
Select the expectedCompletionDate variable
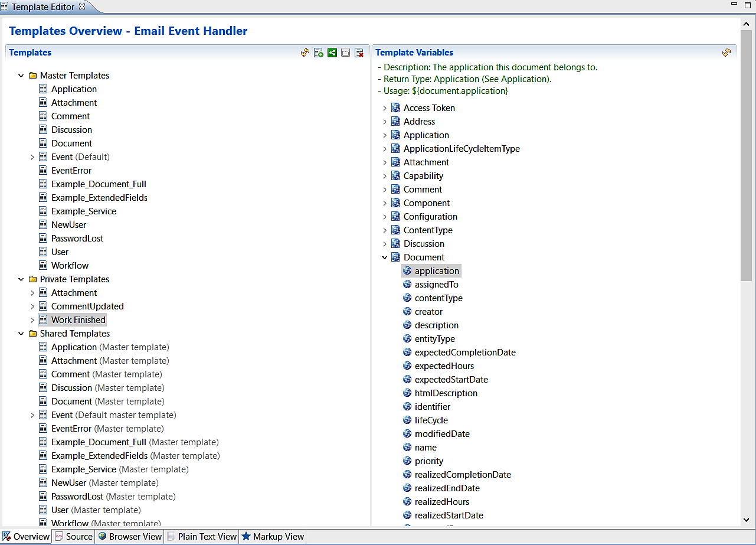point(465,353)
